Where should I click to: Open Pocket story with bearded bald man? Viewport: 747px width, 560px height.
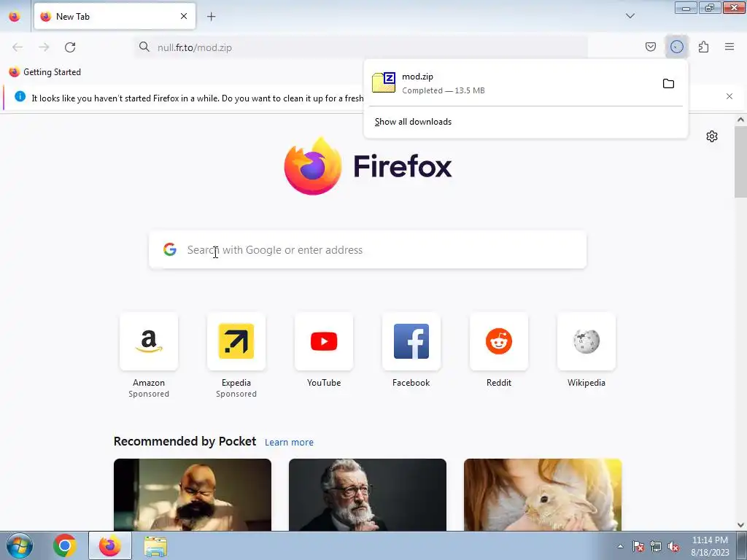coord(193,495)
